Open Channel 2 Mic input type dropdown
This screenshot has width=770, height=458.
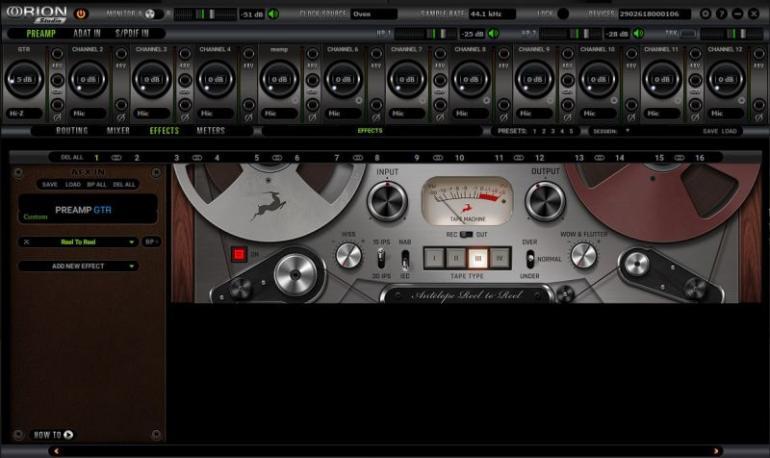coord(88,113)
